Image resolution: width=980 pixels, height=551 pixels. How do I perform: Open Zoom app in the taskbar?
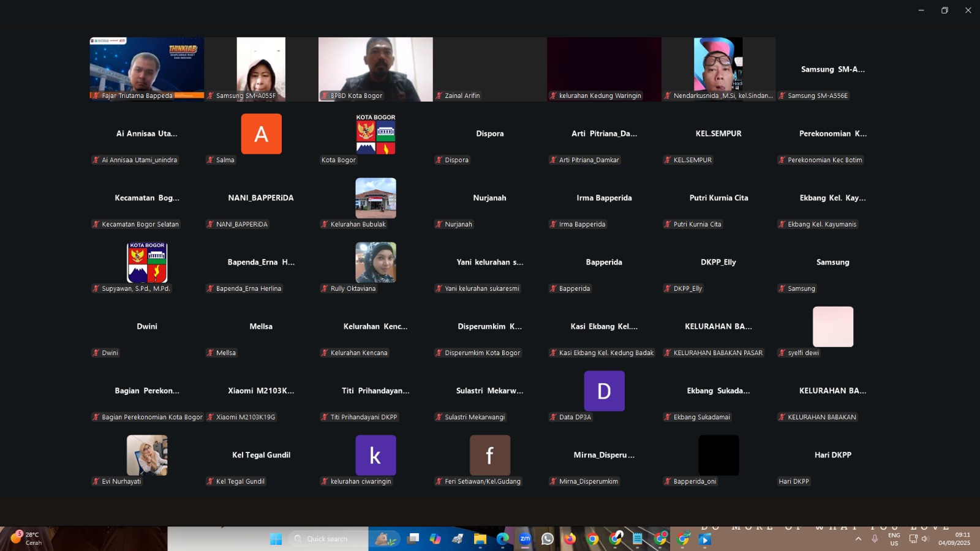[x=525, y=539]
